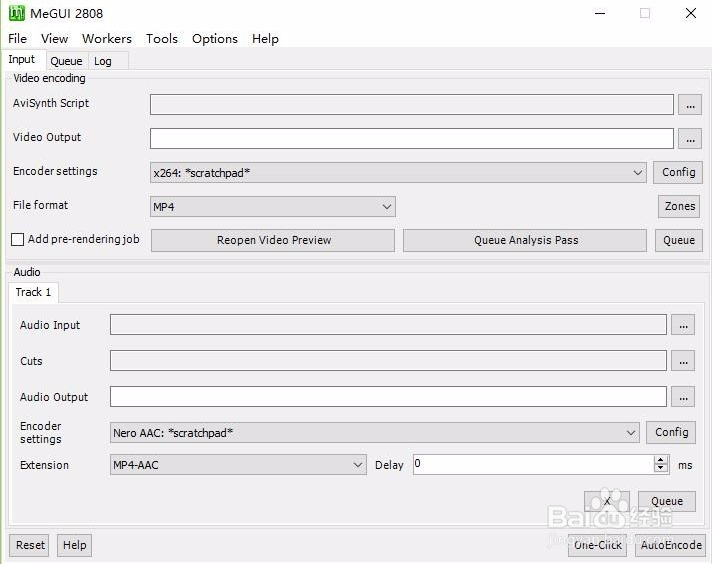The height and width of the screenshot is (564, 712).
Task: Click Queue Analysis Pass button
Action: point(525,240)
